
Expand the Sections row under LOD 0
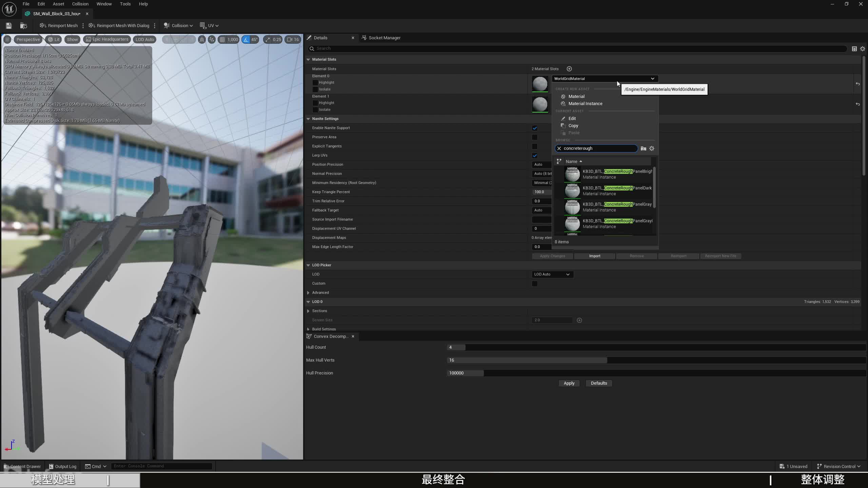(308, 311)
